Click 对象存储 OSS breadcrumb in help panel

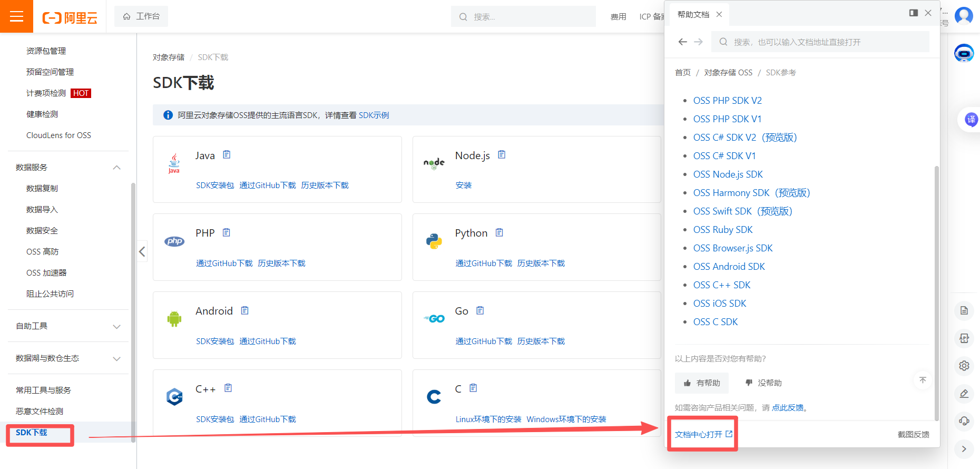[728, 73]
